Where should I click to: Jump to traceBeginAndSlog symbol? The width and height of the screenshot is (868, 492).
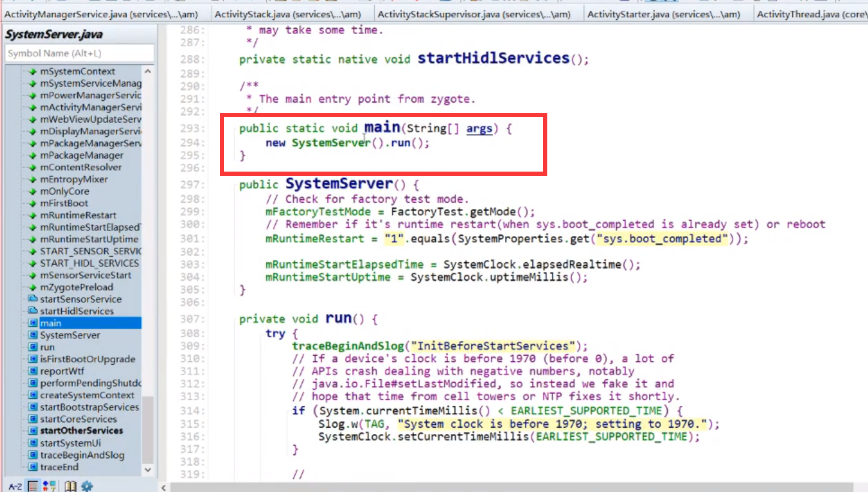(82, 455)
